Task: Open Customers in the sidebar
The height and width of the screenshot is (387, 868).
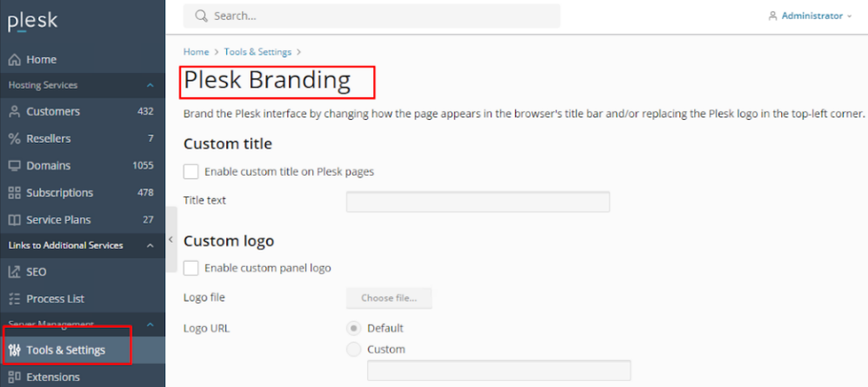Action: click(83, 111)
